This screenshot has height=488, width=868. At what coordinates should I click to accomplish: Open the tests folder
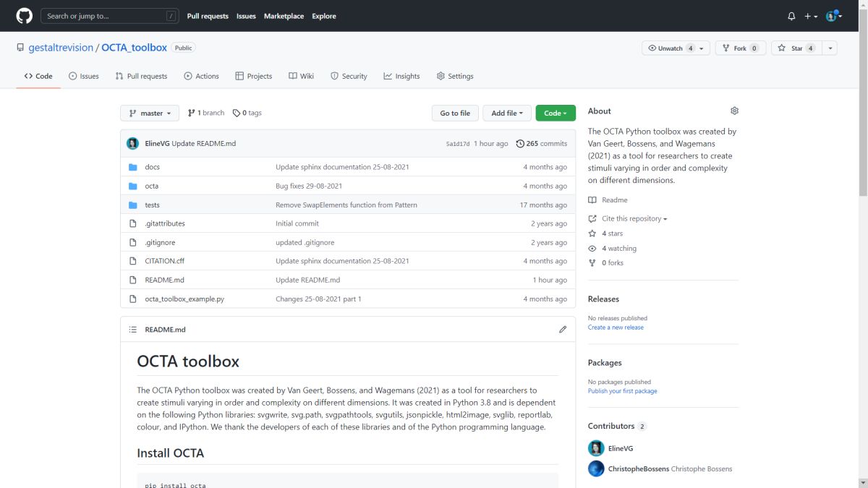[152, 205]
